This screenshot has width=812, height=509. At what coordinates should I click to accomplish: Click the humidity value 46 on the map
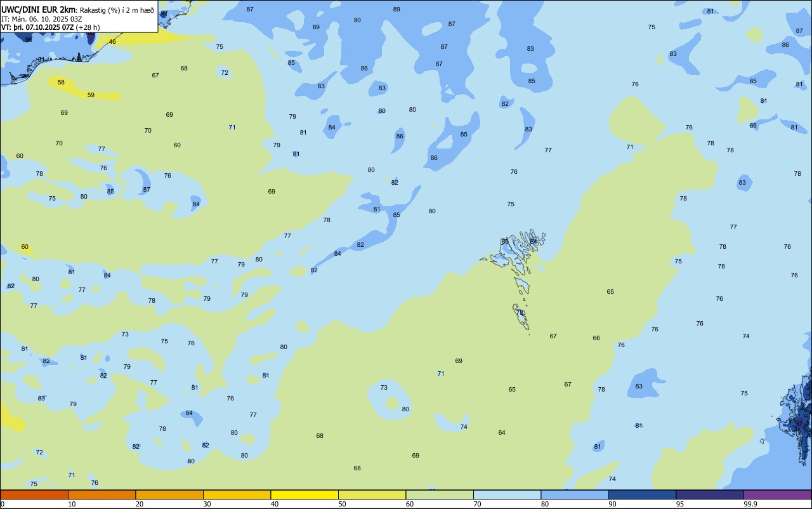(112, 42)
